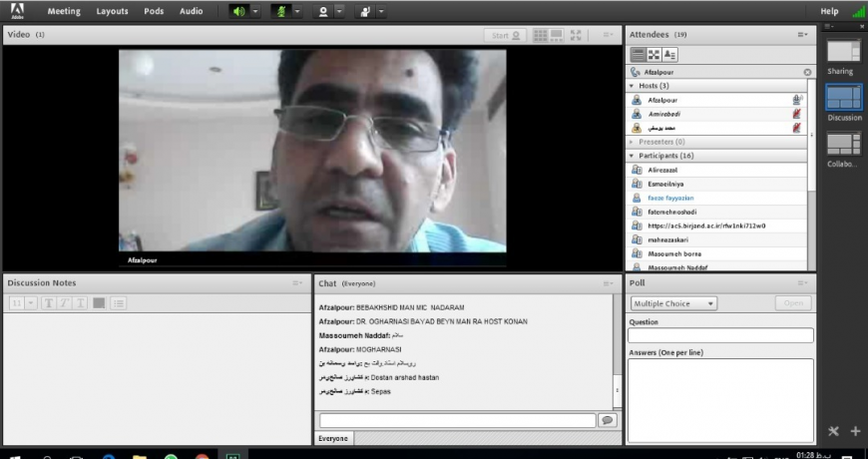This screenshot has width=868, height=459.
Task: Click Amirabadi's muted microphone icon
Action: (797, 114)
